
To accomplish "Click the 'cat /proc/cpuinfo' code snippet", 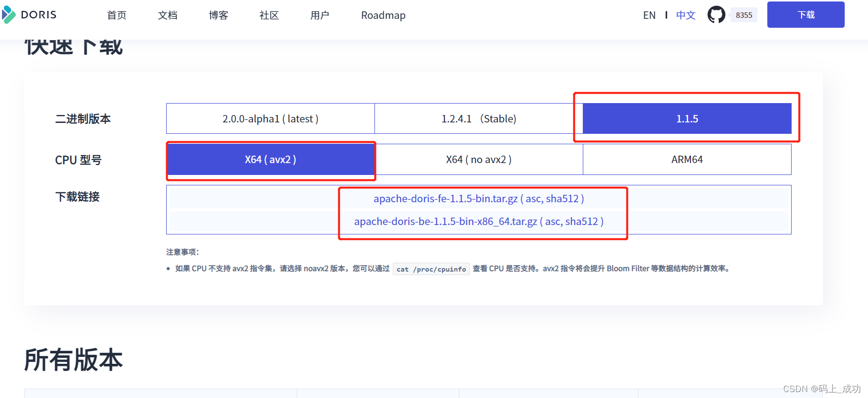I will coord(431,269).
